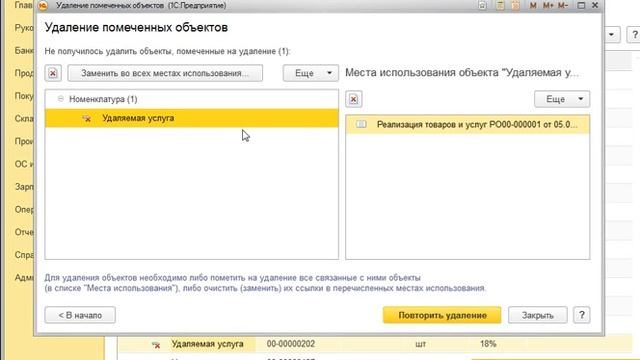640x360 pixels.
Task: Click the code '00-00000202' in background list
Action: pos(291,344)
